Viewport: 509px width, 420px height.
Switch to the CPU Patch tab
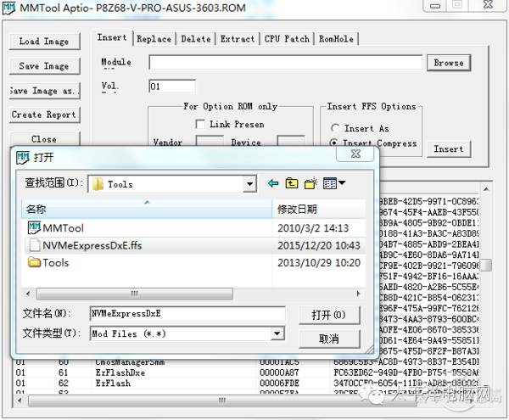287,39
